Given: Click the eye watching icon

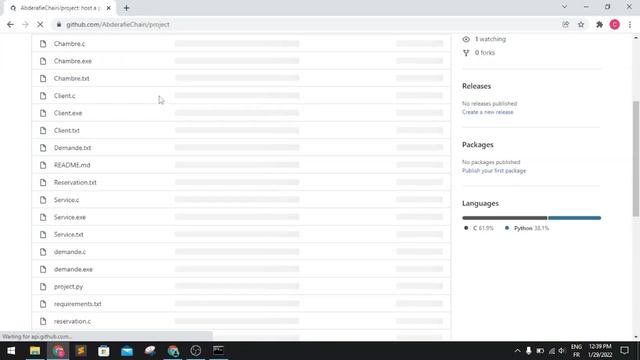Looking at the screenshot, I should [466, 39].
